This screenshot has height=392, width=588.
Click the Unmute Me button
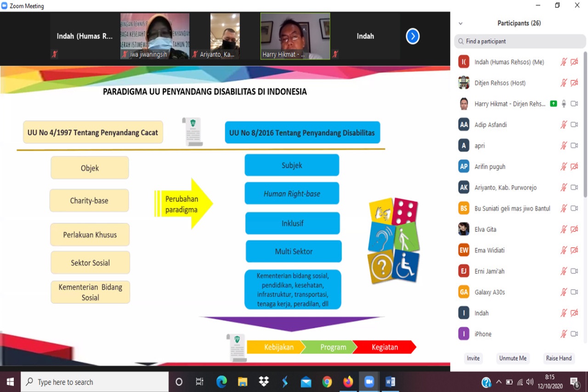point(513,358)
